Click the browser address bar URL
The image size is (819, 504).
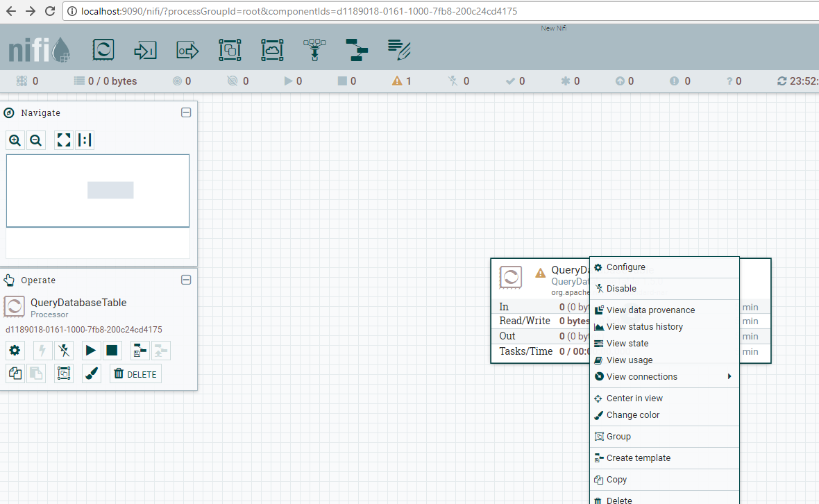pyautogui.click(x=299, y=11)
